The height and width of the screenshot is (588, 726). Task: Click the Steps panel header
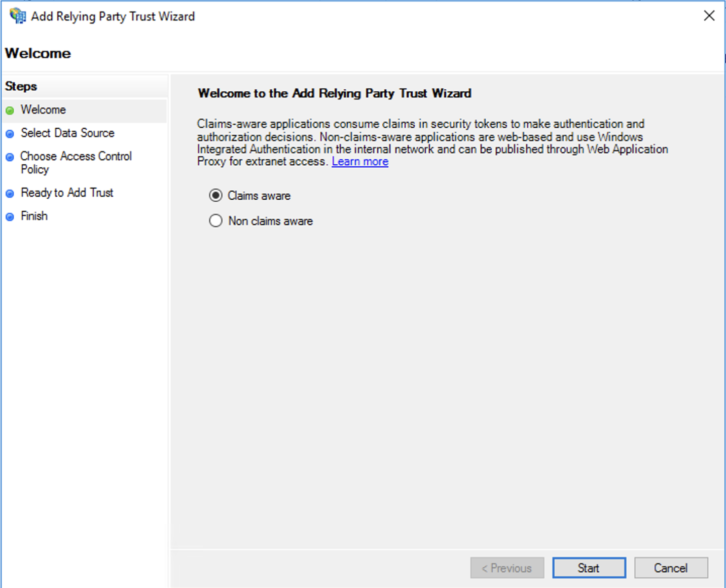point(21,86)
